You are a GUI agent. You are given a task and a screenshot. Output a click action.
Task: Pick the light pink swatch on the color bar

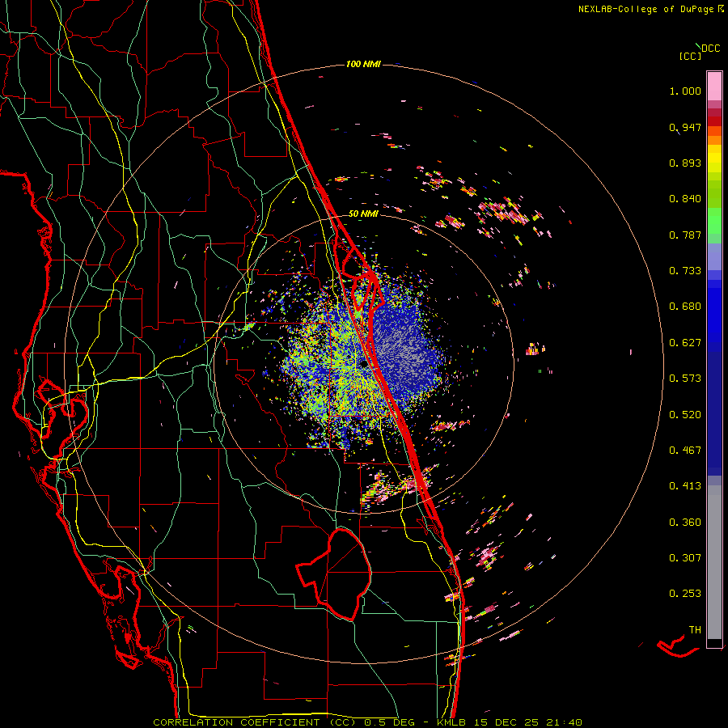[x=714, y=87]
